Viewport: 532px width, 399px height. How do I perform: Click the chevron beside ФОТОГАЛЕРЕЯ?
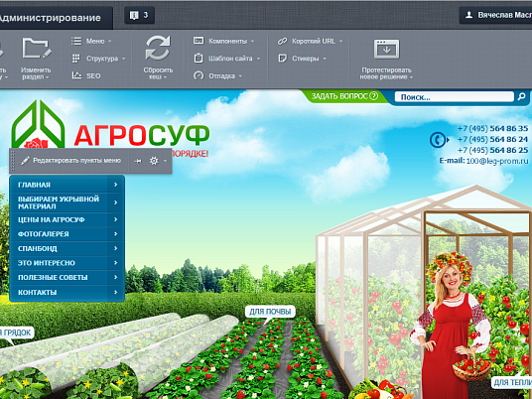(116, 234)
